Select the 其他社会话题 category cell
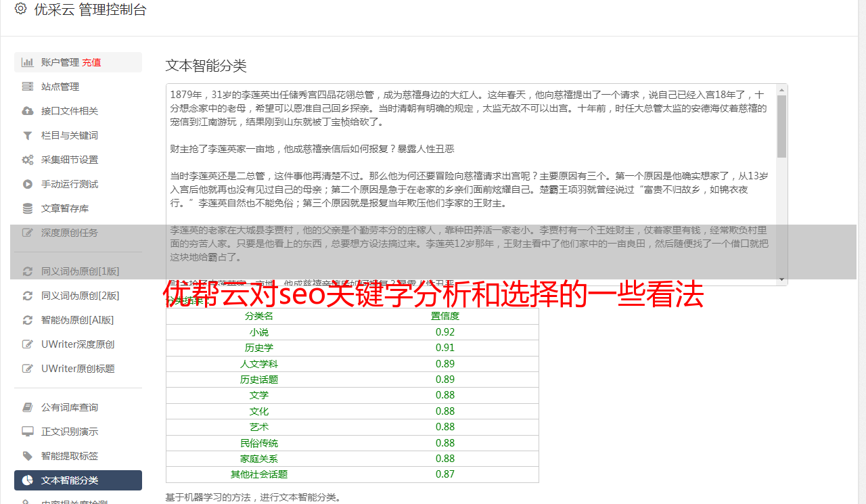 pos(259,474)
